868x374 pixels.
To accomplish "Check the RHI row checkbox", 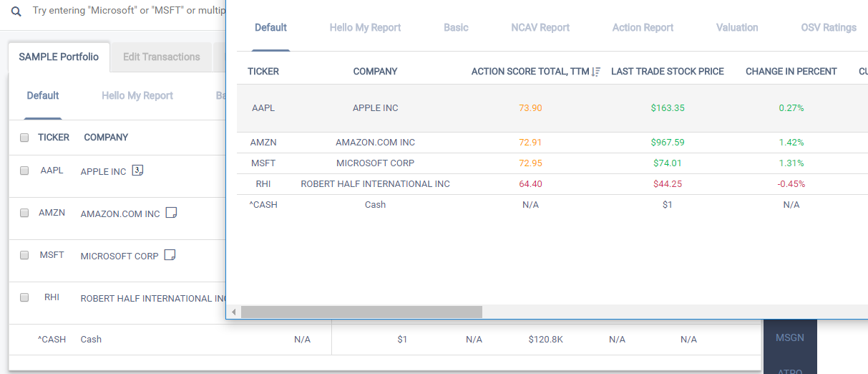I will click(24, 297).
